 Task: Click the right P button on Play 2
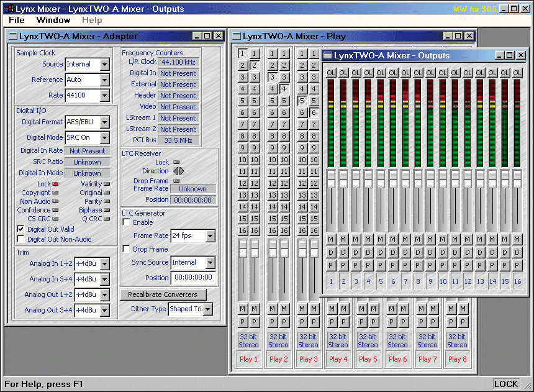point(284,322)
